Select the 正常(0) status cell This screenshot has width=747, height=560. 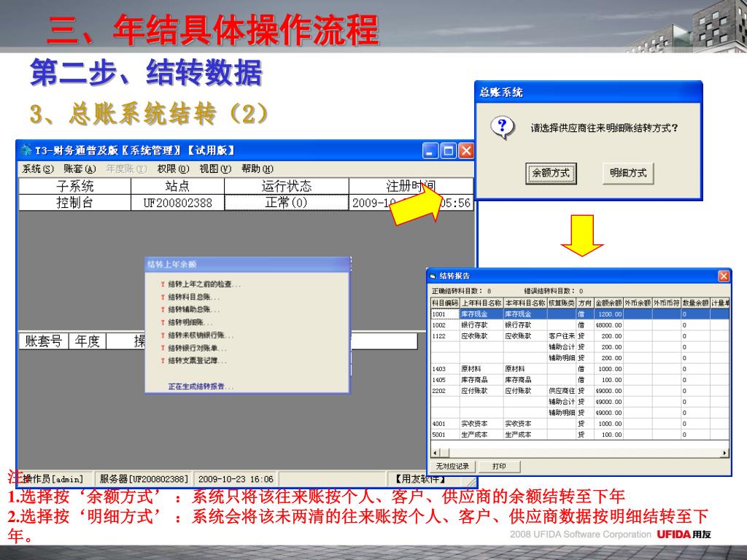pyautogui.click(x=286, y=203)
